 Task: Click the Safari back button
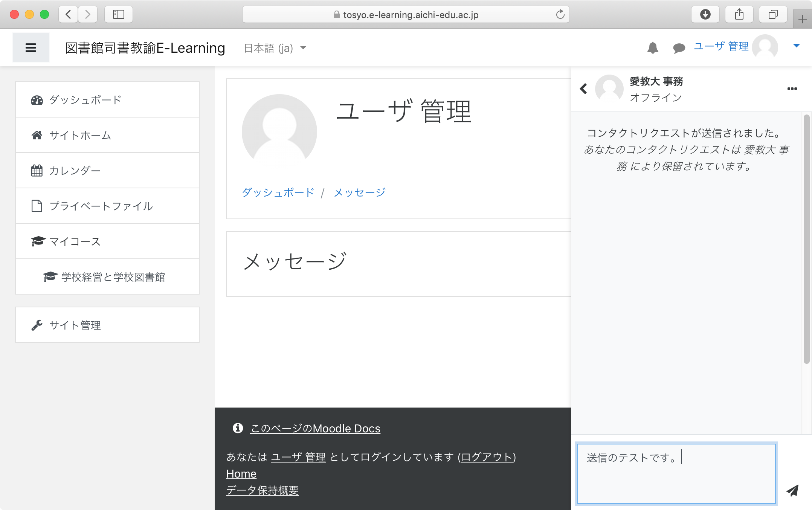tap(68, 15)
